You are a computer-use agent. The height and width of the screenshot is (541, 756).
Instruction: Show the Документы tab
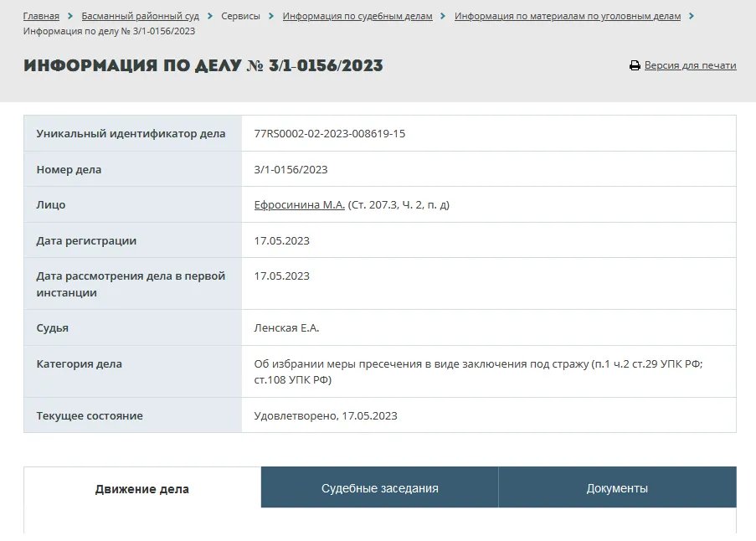617,488
